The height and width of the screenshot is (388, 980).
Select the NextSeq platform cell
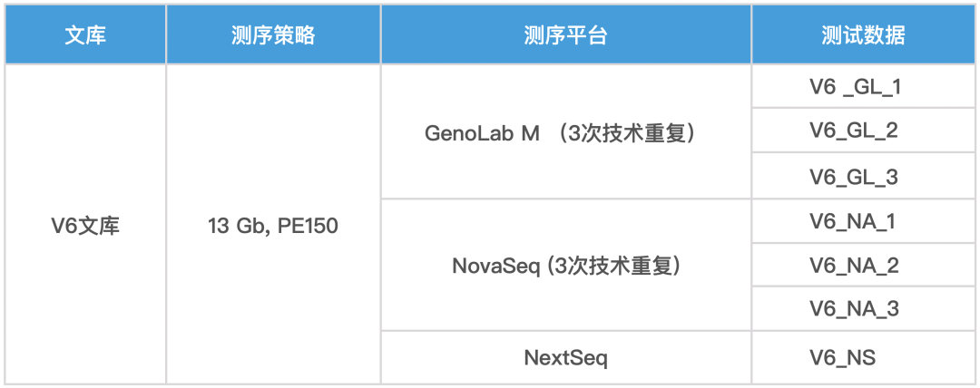click(x=565, y=357)
